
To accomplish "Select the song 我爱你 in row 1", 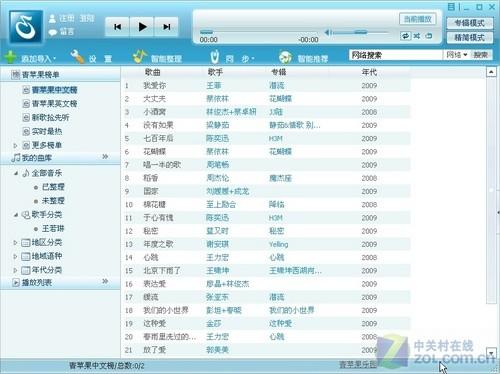I will tap(155, 86).
